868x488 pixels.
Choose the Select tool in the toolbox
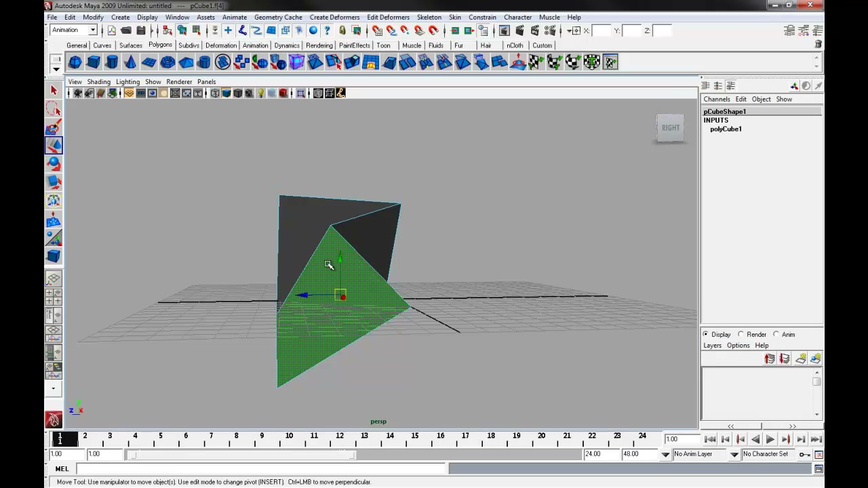(x=54, y=90)
